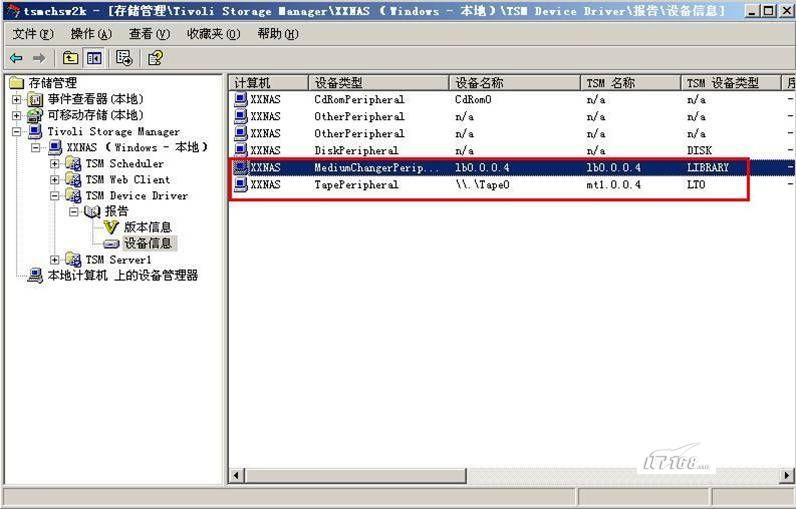Click the Forward arrow toolbar icon
The image size is (796, 509).
[39, 58]
